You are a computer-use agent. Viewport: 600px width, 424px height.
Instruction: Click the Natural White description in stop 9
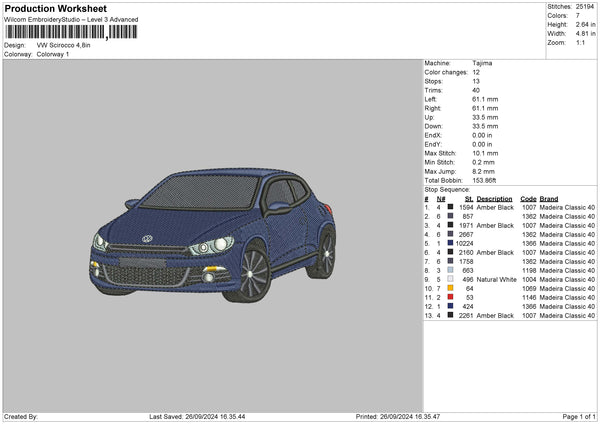click(x=495, y=279)
